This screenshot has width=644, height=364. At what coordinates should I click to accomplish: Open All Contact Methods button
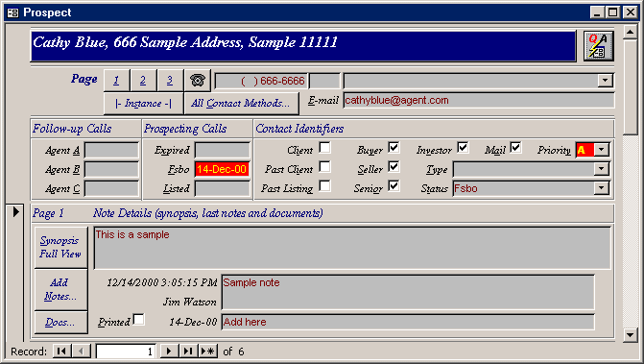coord(240,103)
